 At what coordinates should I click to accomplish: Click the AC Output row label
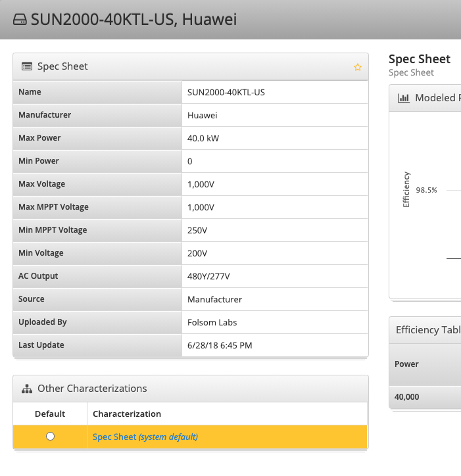tap(38, 276)
